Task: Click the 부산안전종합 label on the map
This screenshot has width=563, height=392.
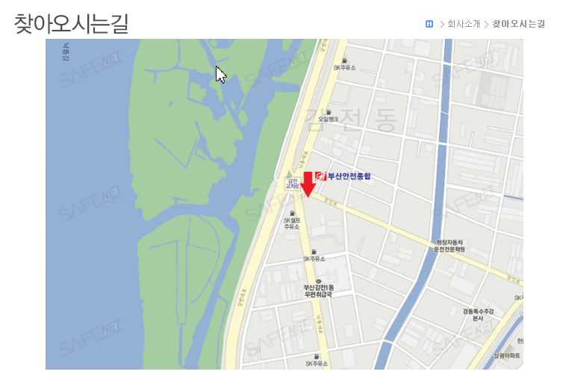Action: 349,176
